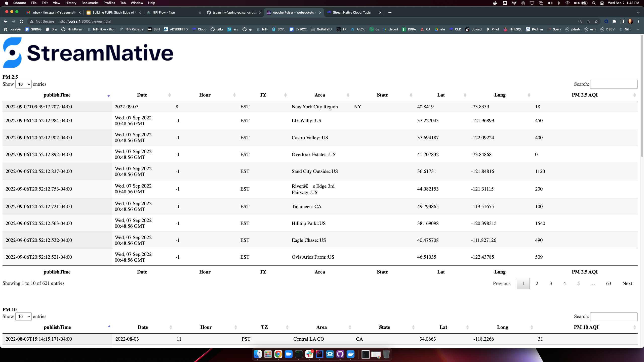This screenshot has height=362, width=644.
Task: Launch Slack from the dock
Action: 309,354
